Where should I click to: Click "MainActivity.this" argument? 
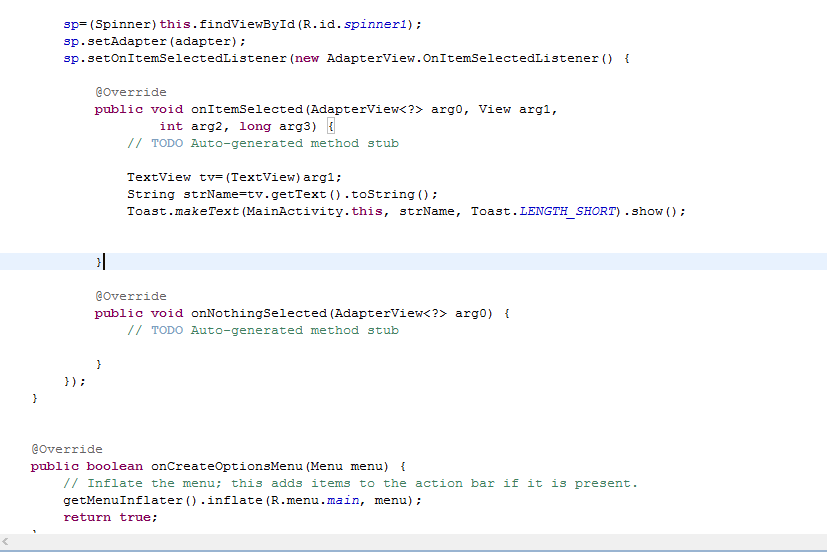[314, 211]
